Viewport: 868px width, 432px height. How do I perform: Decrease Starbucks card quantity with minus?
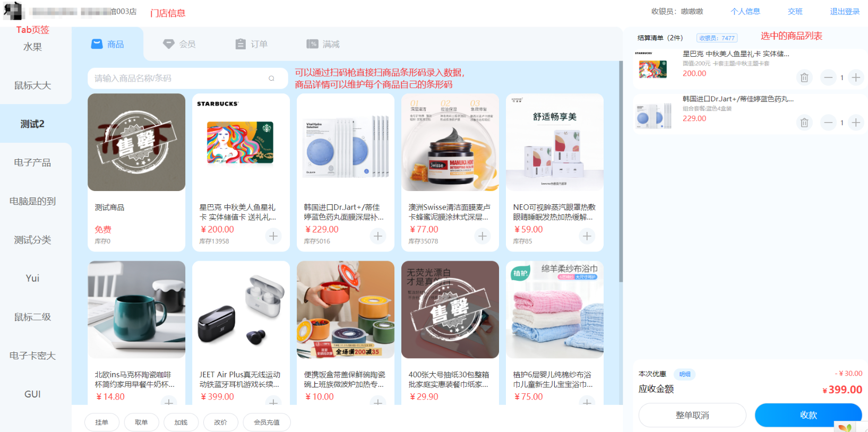pyautogui.click(x=828, y=77)
